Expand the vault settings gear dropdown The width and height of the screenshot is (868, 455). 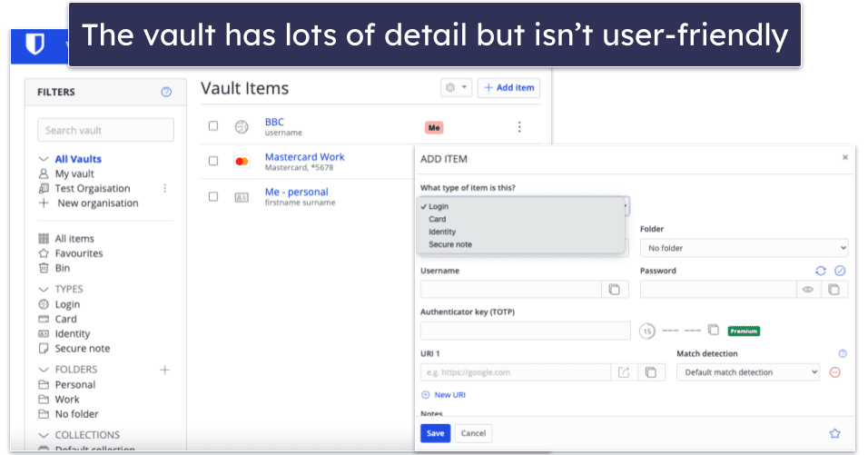[456, 87]
